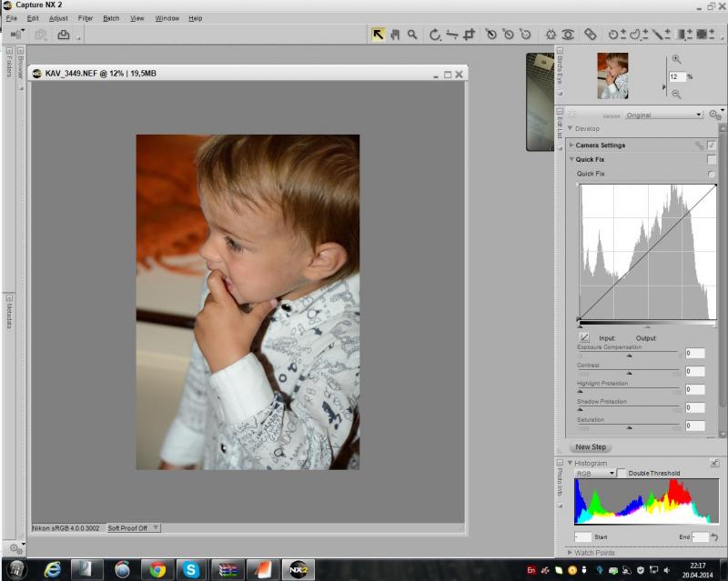The height and width of the screenshot is (581, 728).
Task: Select the Auto Retouch Brush bandage tool
Action: [x=590, y=35]
